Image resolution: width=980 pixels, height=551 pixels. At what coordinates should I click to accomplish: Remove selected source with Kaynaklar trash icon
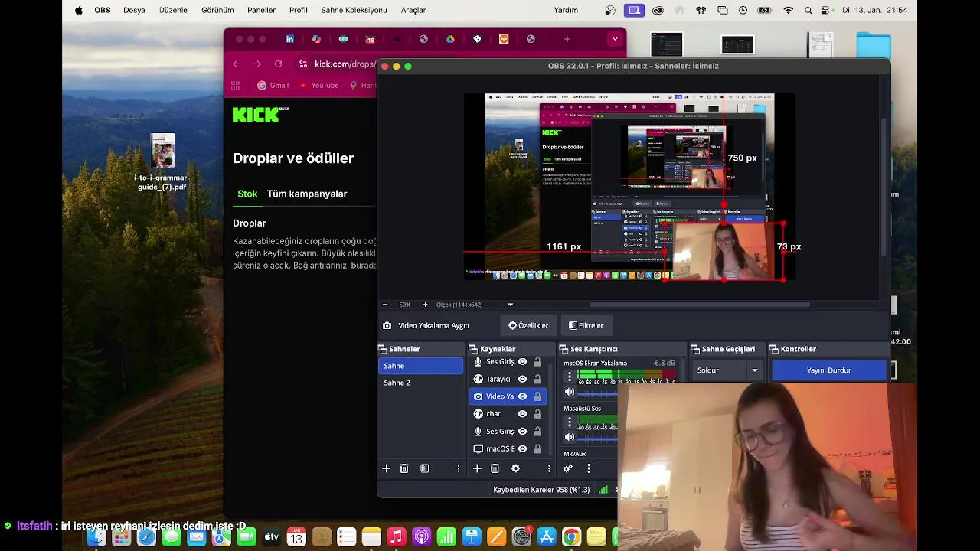tap(495, 468)
